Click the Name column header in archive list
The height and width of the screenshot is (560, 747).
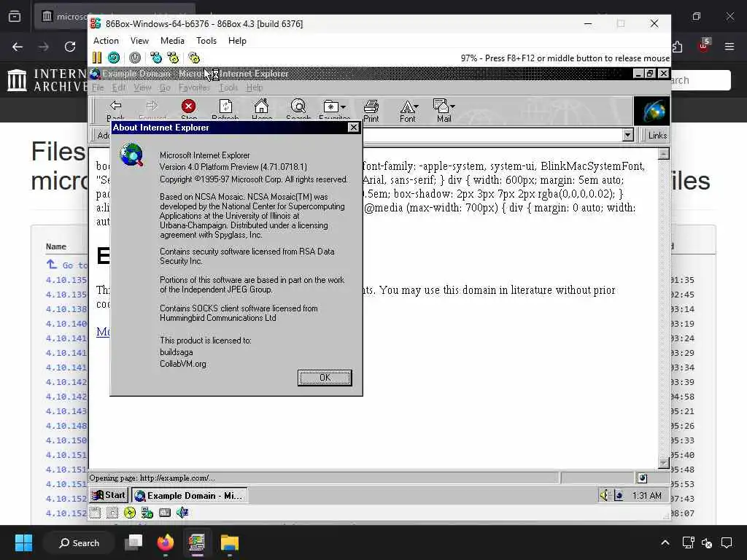(55, 246)
